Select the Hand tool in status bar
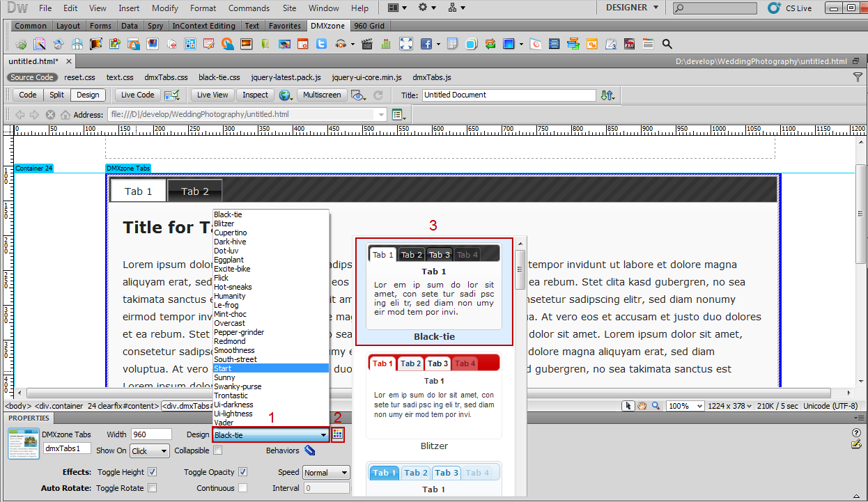Viewport: 868px width, 502px height. (x=642, y=406)
